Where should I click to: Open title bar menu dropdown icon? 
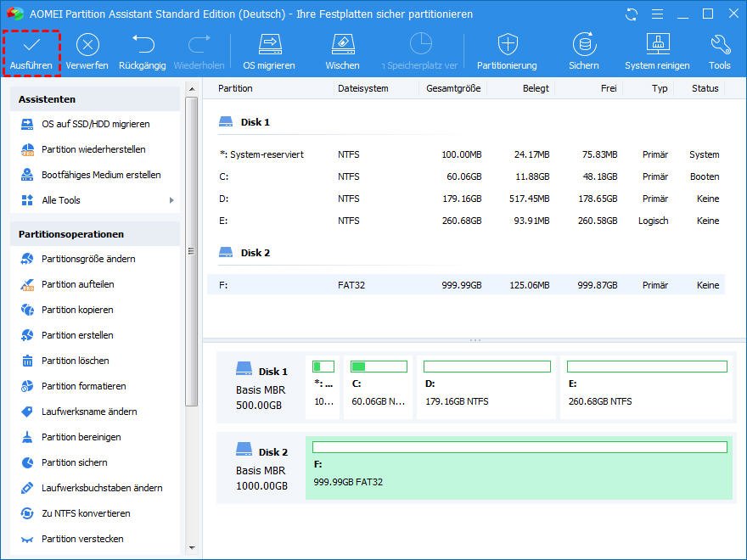pos(655,14)
